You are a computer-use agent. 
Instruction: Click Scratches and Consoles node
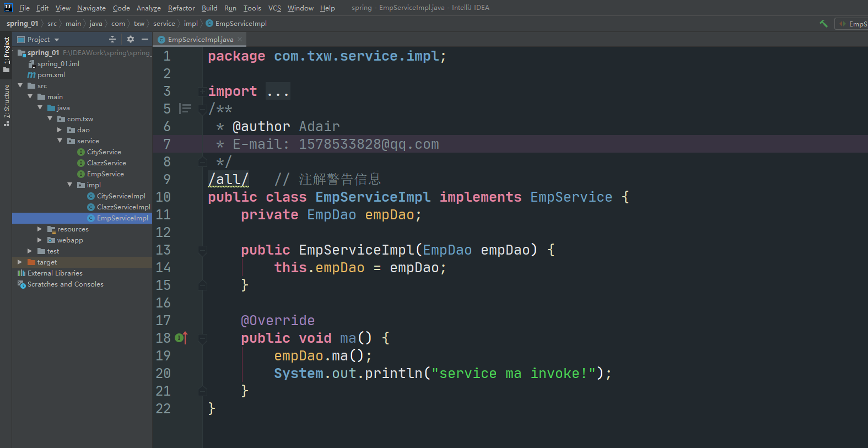(61, 284)
